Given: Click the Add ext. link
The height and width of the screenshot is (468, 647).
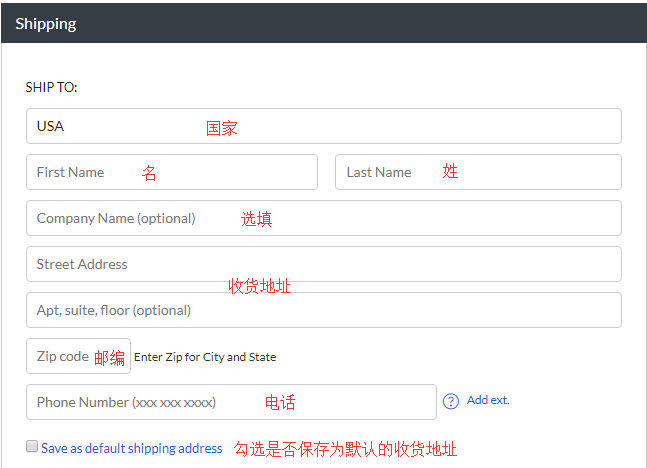Looking at the screenshot, I should pos(488,400).
